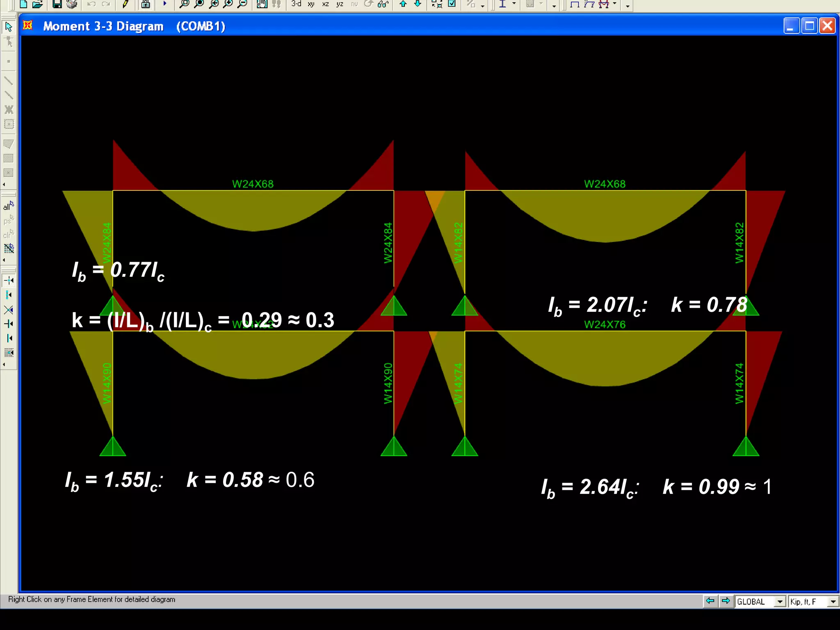Click the left arrow button in status bar
Screen dimensions: 840x630
[710, 601]
